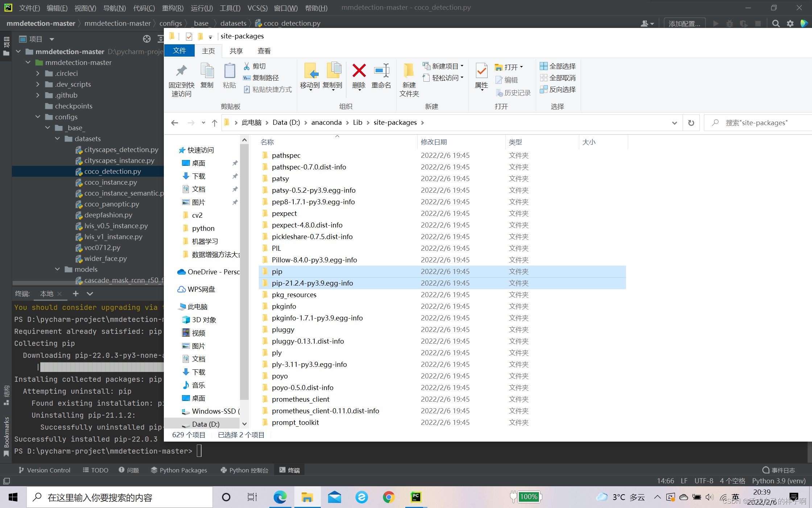Click Explorer address bar refresh icon
Image resolution: width=812 pixels, height=508 pixels.
691,123
